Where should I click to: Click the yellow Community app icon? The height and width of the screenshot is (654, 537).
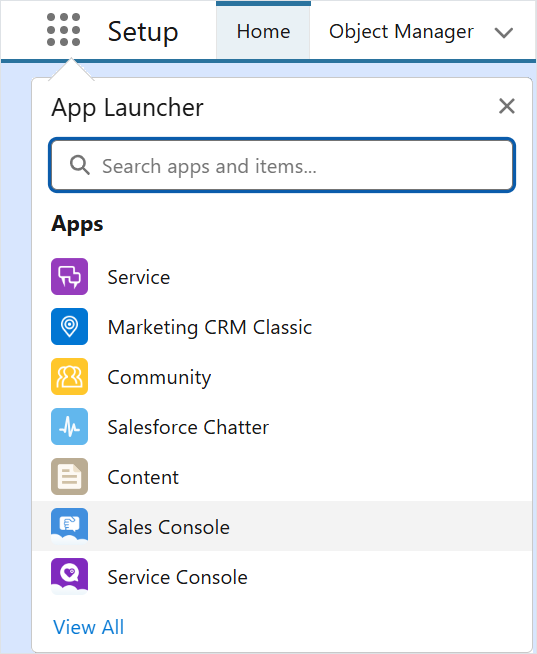pos(69,377)
